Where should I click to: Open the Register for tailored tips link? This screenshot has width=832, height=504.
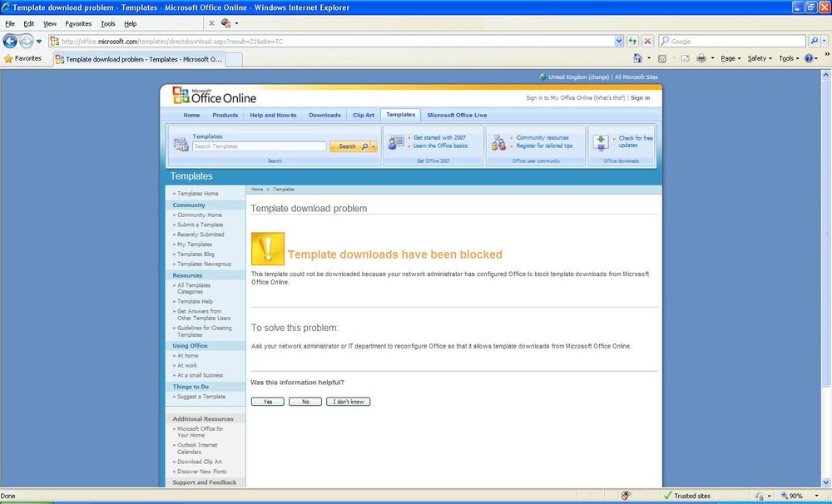(x=544, y=146)
